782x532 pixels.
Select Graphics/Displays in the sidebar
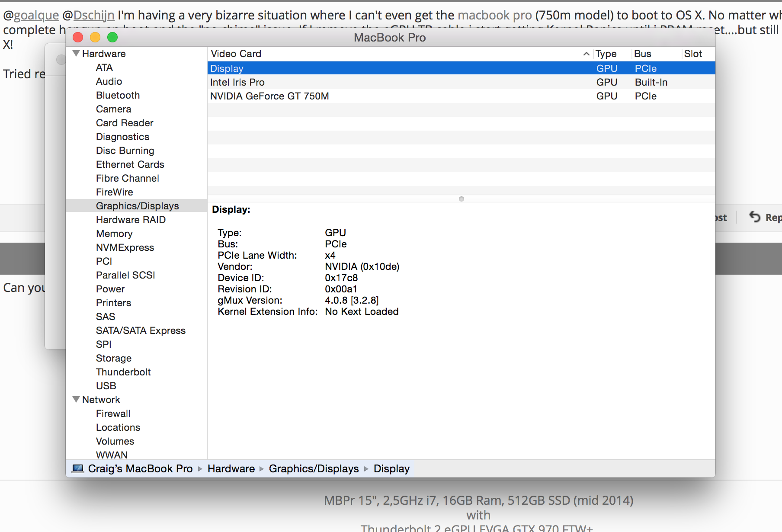click(x=137, y=206)
